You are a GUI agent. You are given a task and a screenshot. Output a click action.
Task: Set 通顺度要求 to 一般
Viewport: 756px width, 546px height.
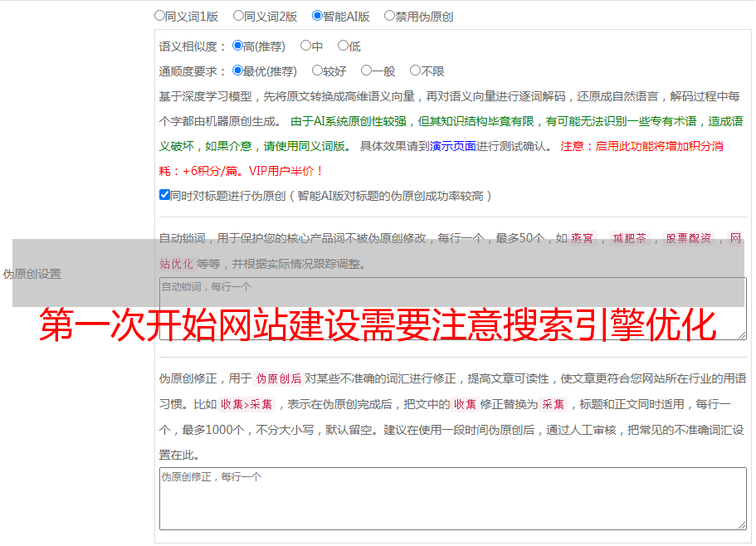367,71
